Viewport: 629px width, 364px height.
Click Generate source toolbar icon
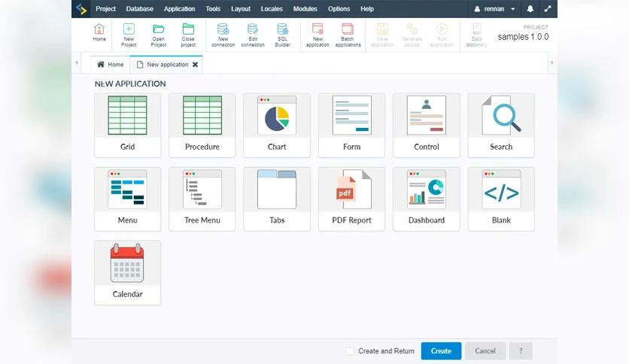coord(412,35)
